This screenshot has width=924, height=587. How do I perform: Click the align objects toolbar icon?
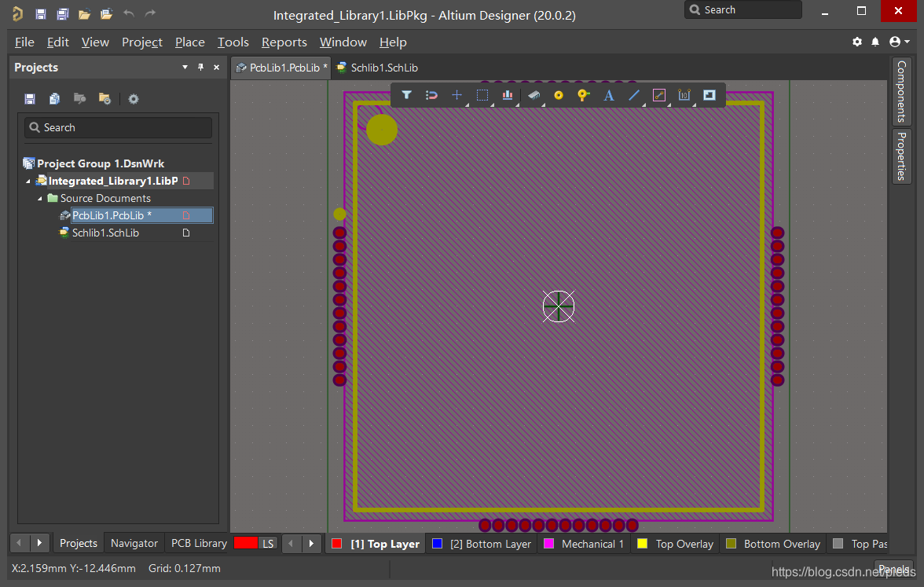pyautogui.click(x=508, y=95)
